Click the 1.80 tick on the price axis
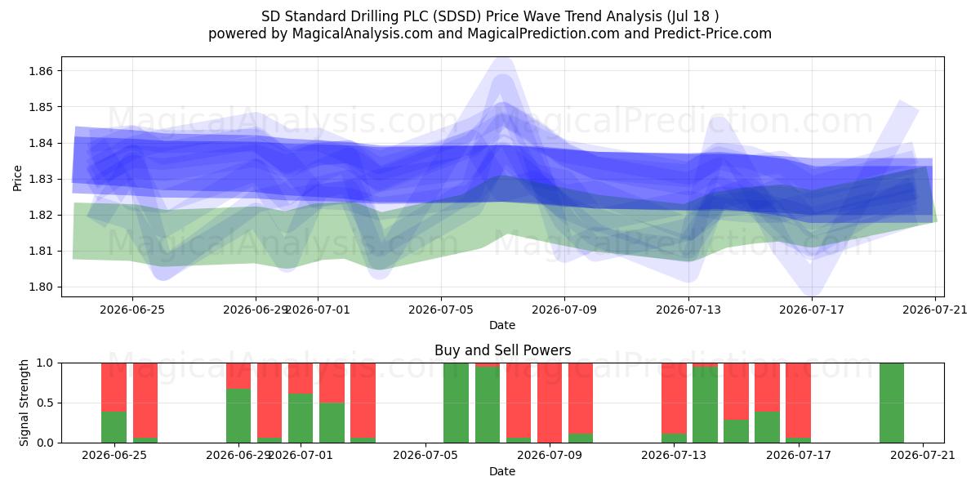Viewport: 980px width, 490px height. coord(41,287)
